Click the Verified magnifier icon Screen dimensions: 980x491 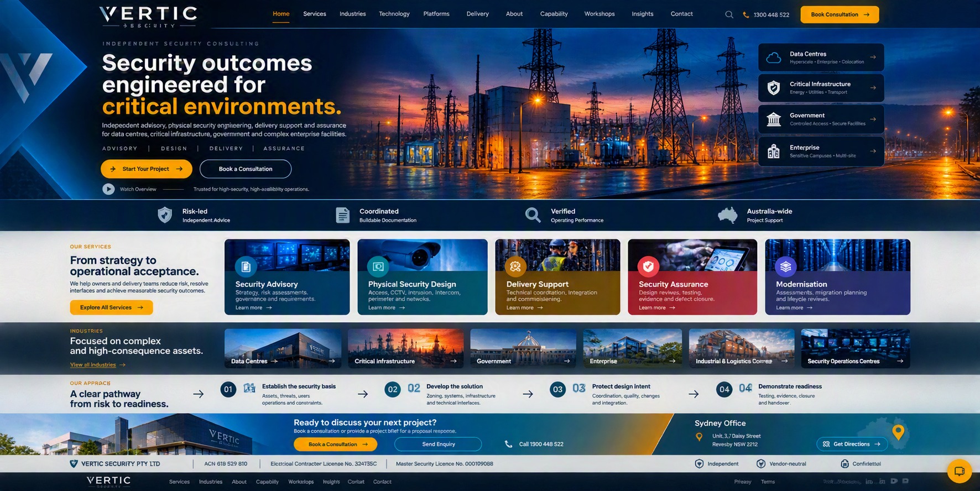click(533, 215)
